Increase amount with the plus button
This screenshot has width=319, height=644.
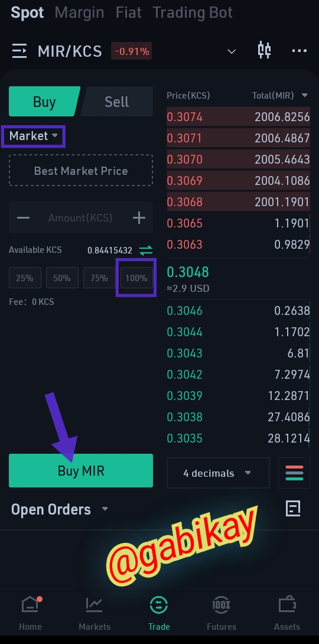pos(139,217)
